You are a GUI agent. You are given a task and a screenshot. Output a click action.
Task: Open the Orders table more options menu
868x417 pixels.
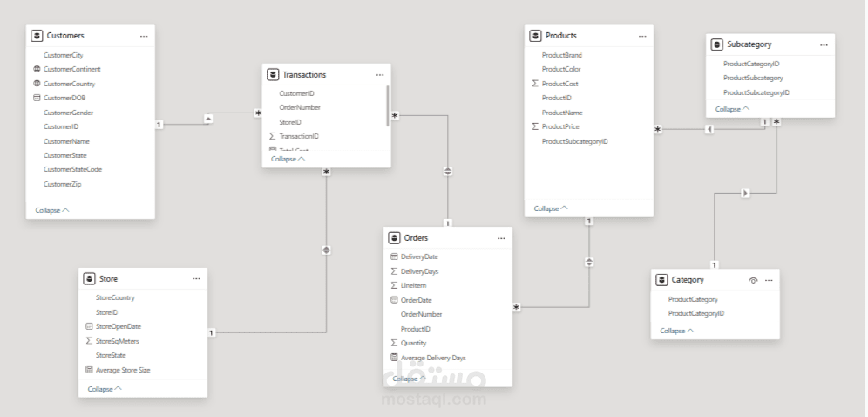point(501,238)
